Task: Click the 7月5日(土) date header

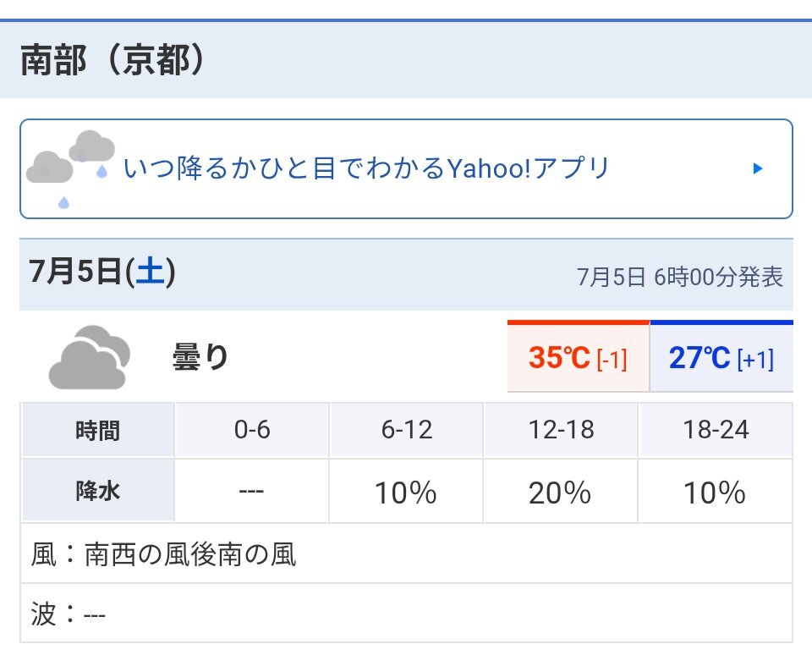Action: pyautogui.click(x=102, y=271)
